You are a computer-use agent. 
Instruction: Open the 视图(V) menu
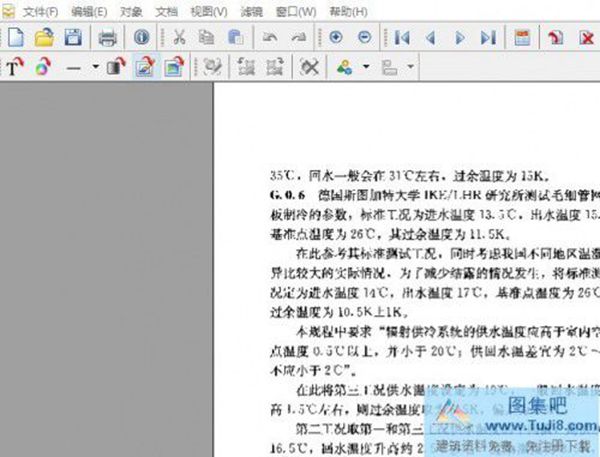coord(209,12)
